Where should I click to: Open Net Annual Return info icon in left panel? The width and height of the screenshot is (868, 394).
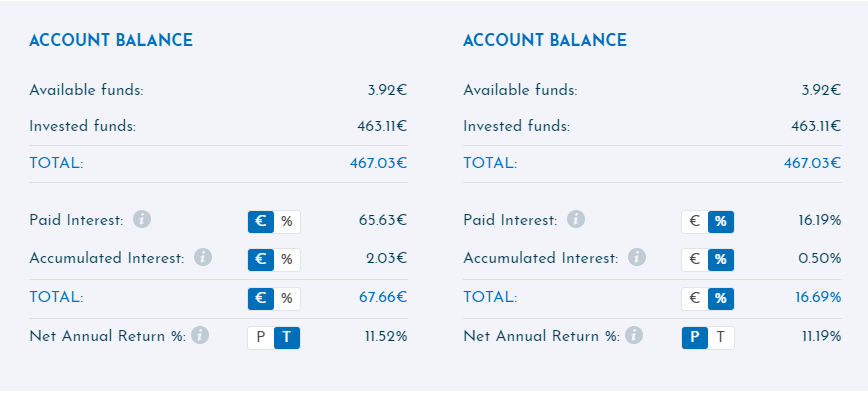click(200, 335)
